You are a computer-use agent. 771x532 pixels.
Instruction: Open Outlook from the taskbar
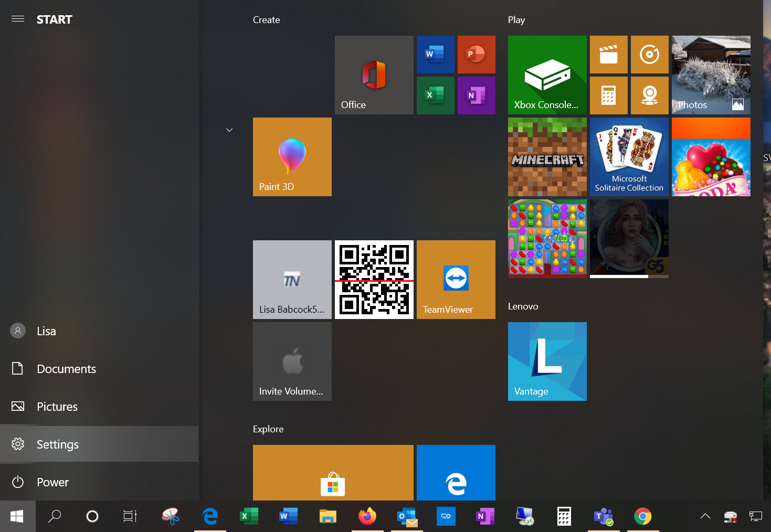coord(407,516)
